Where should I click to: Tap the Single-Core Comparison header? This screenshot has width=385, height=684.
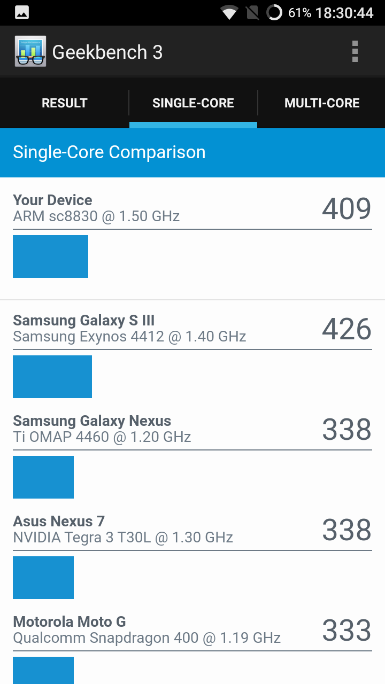click(x=192, y=153)
